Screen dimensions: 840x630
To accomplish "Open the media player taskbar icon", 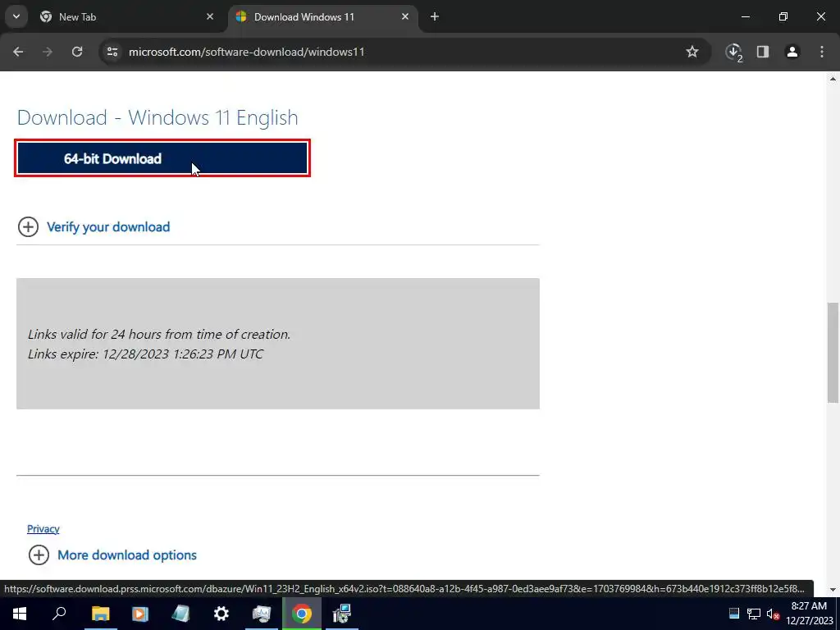I will tap(140, 614).
